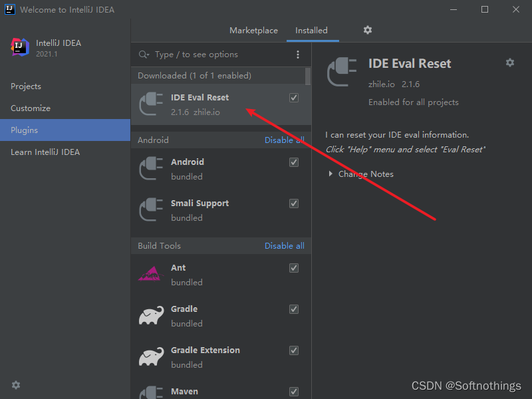Click the plugin list scrollbar thumb
This screenshot has width=532, height=399.
coord(308,76)
